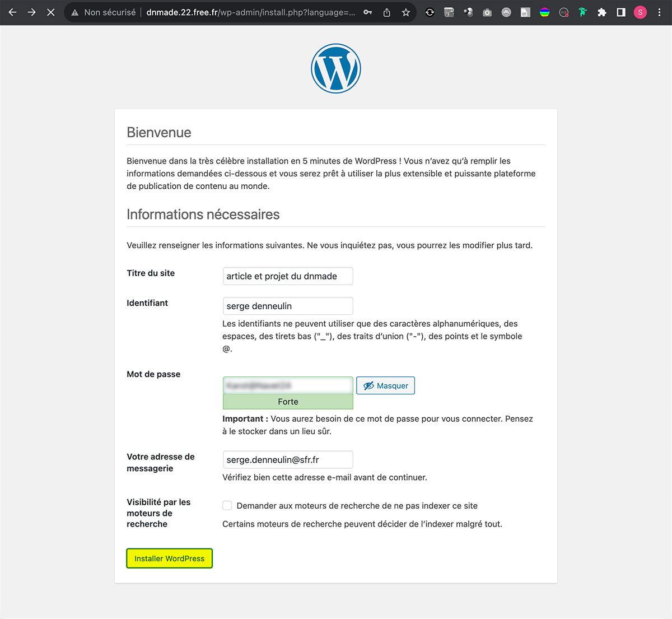Screen dimensions: 672x619
Task: Bookmark this page with the star icon
Action: 406,12
